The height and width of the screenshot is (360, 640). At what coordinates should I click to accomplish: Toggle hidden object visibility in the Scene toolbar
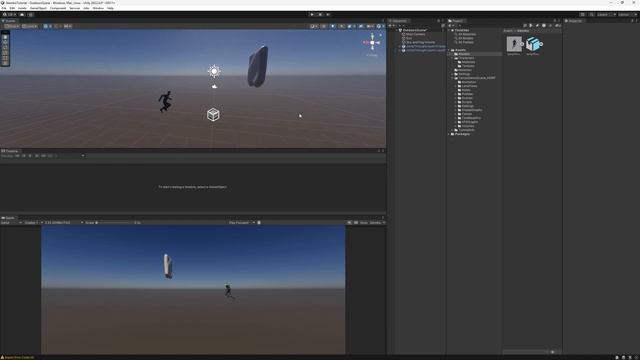[x=361, y=26]
